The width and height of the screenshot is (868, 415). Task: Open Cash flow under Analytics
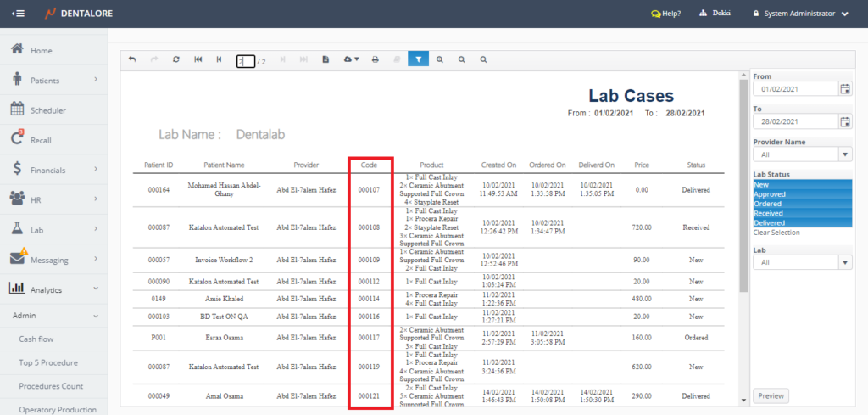[x=38, y=339]
